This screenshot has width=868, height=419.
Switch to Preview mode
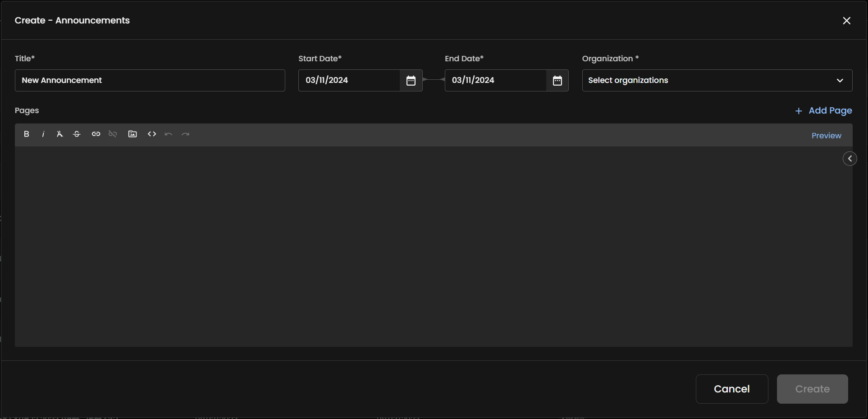826,135
